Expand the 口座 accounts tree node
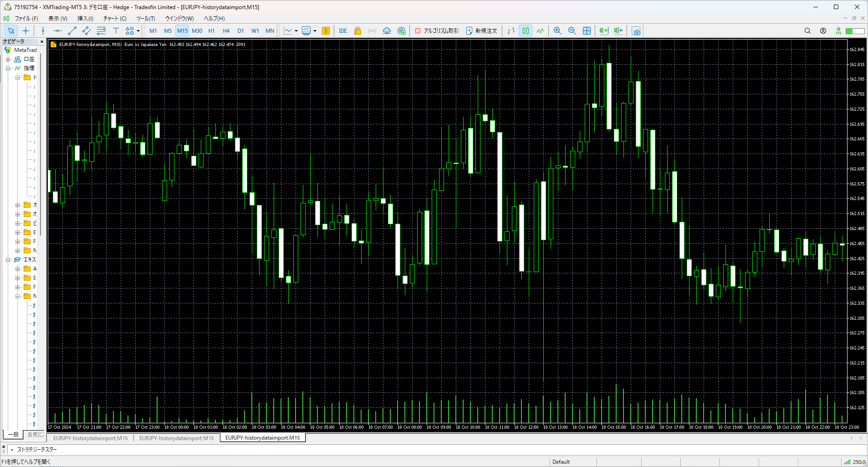 pos(8,59)
